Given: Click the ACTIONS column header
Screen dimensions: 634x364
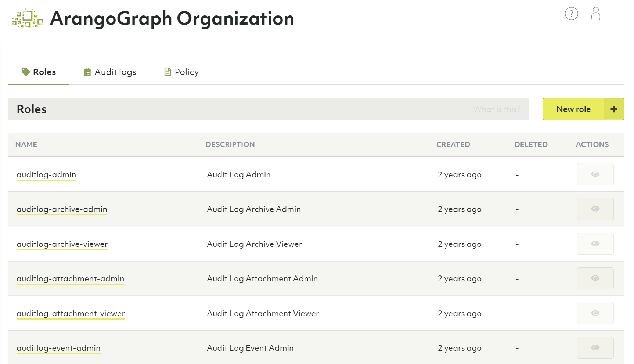Looking at the screenshot, I should pyautogui.click(x=592, y=144).
